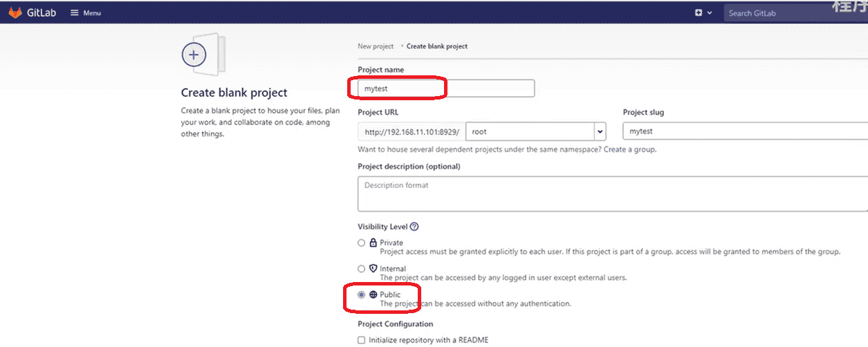Click the namespace dropdown arrow button

pos(600,131)
